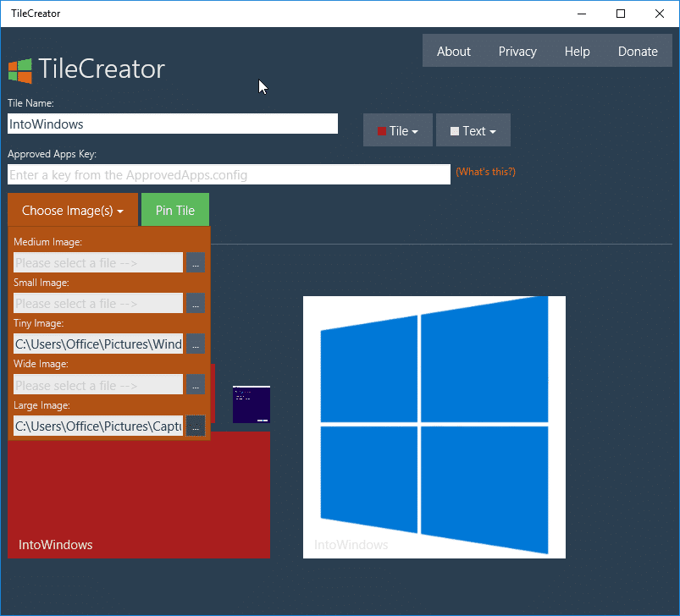Click the Approved Apps Key field
The height and width of the screenshot is (616, 680).
click(229, 174)
